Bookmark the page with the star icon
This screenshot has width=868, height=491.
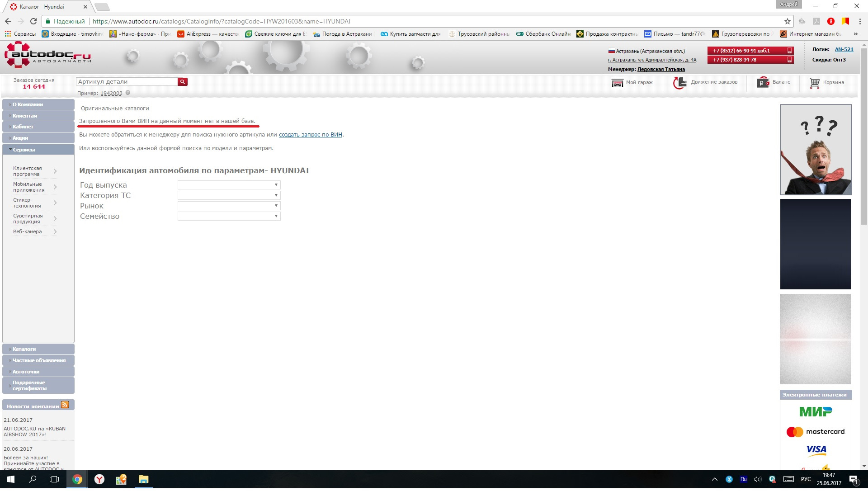pos(787,21)
